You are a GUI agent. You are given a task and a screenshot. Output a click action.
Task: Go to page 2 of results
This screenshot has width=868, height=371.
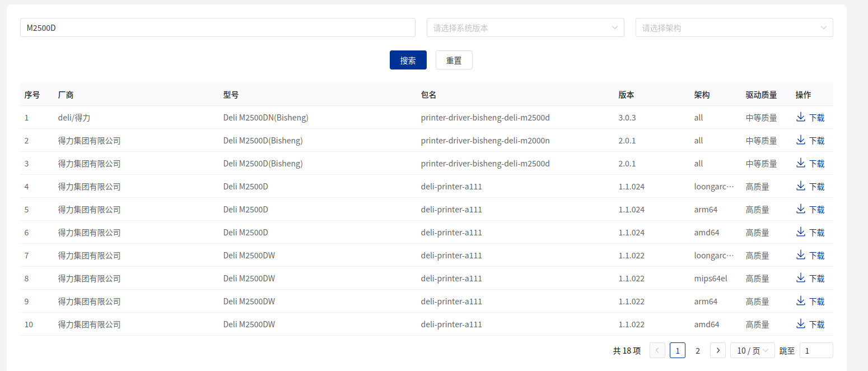(698, 350)
